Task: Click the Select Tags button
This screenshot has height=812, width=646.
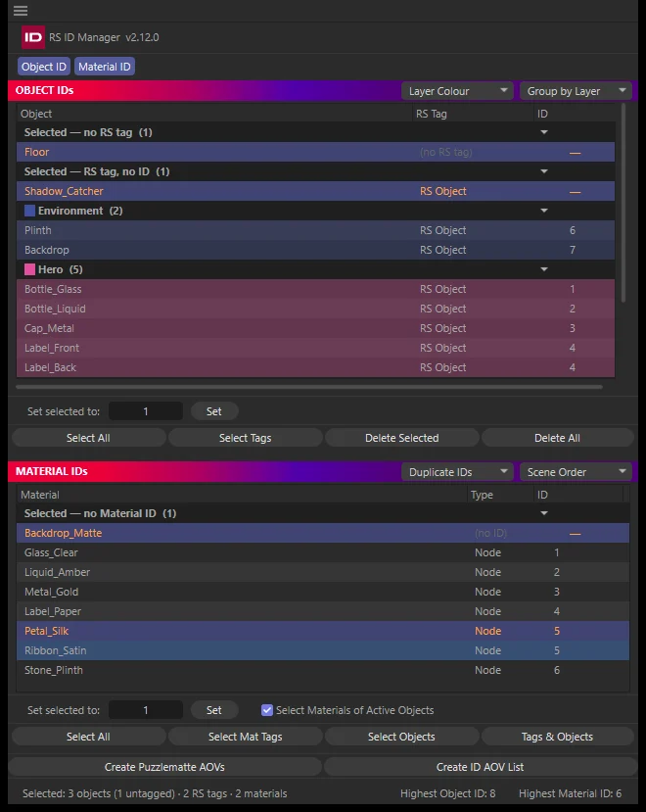Action: (246, 438)
